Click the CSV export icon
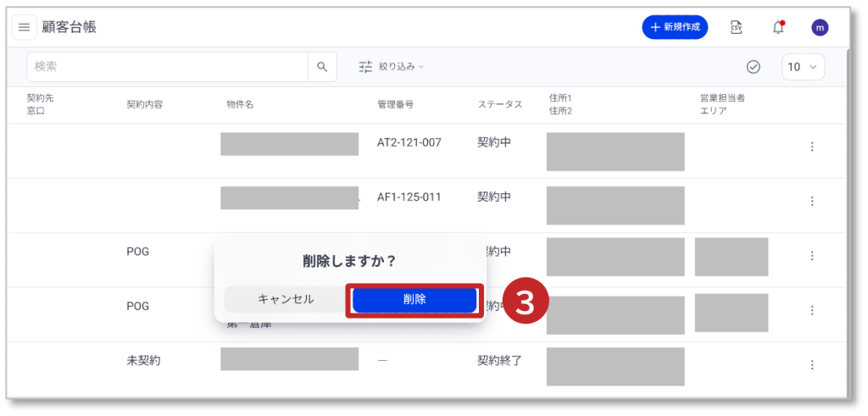Image resolution: width=868 pixels, height=416 pixels. [x=736, y=27]
